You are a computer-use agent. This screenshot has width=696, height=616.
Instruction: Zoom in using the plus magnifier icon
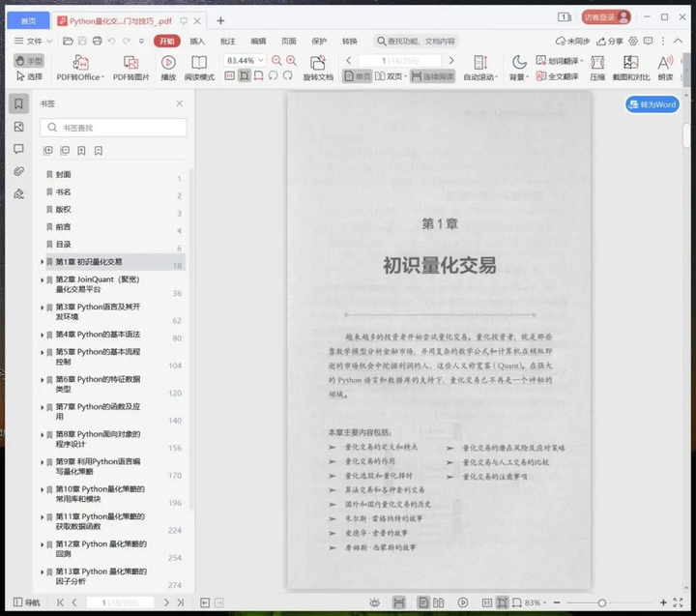pyautogui.click(x=292, y=60)
